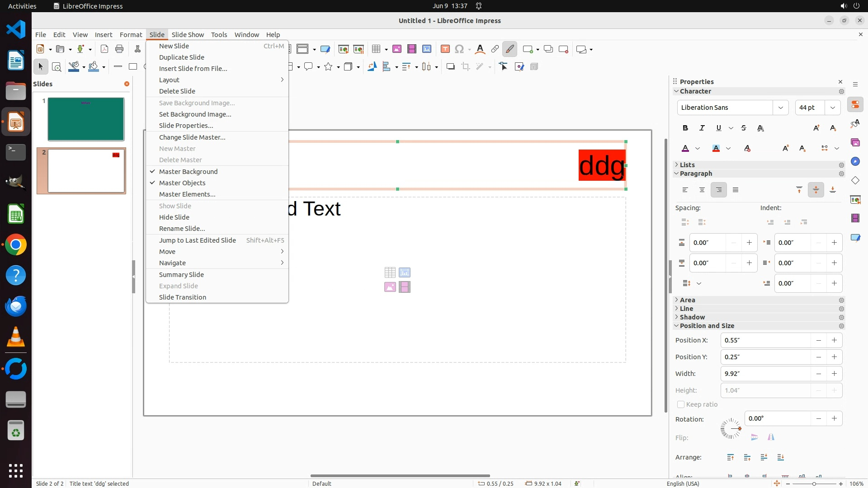Open the Stars and Banners shape tool
The image size is (868, 488).
[329, 67]
